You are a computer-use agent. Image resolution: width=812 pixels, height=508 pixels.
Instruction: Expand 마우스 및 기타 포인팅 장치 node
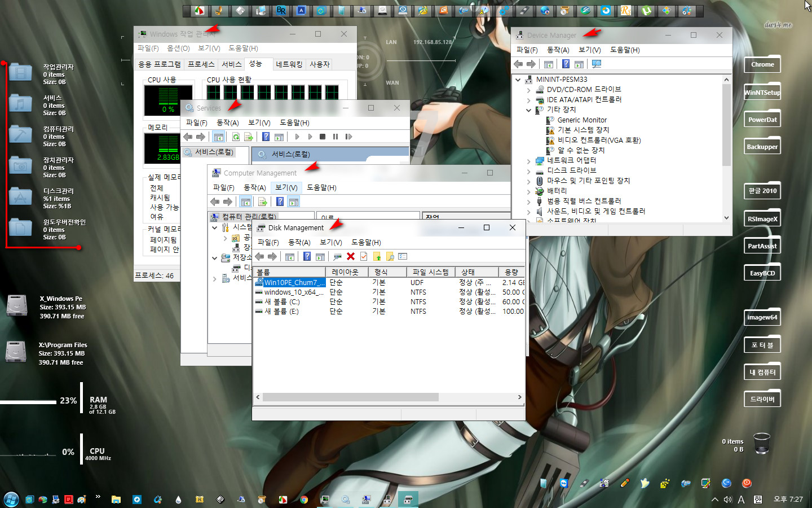[528, 181]
